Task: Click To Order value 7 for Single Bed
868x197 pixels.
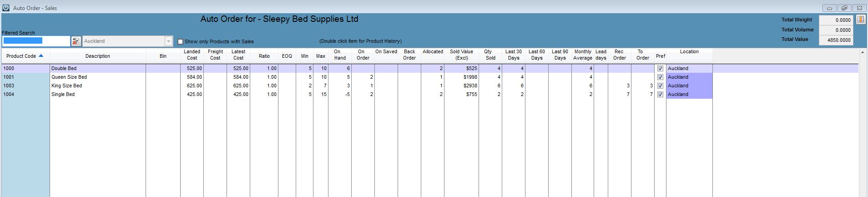Action: 643,94
